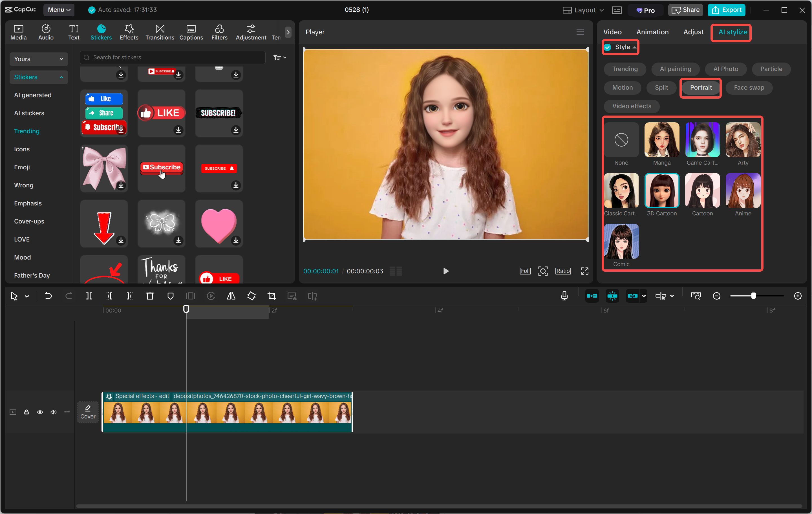This screenshot has width=812, height=514.
Task: Split the clip at playhead
Action: [89, 296]
